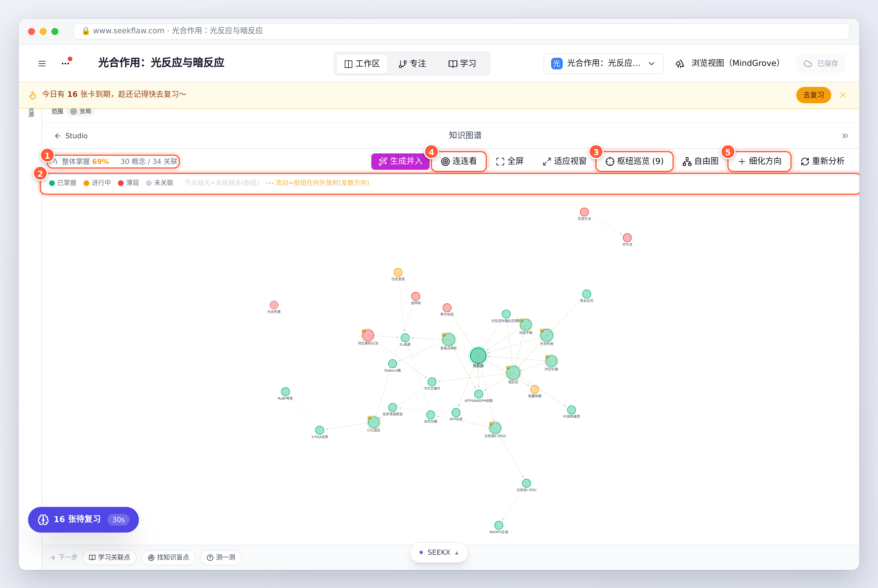Click the 生成并入 magic wand button
The image size is (878, 588).
pos(400,161)
